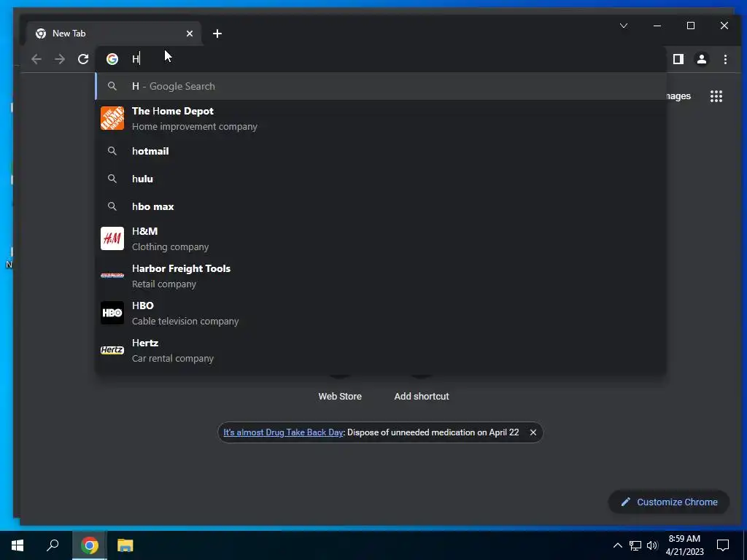This screenshot has width=747, height=560.
Task: Open the taskbar clock showing 8:59 AM
Action: coord(684,545)
